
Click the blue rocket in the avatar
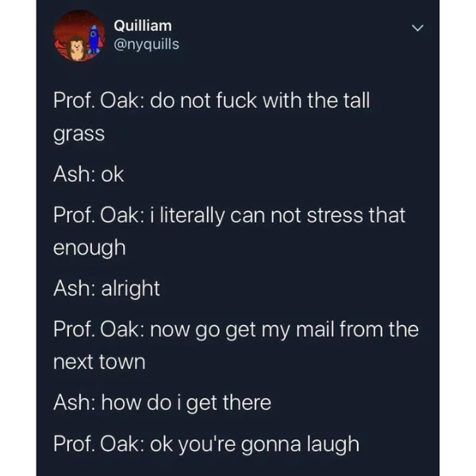click(x=94, y=39)
